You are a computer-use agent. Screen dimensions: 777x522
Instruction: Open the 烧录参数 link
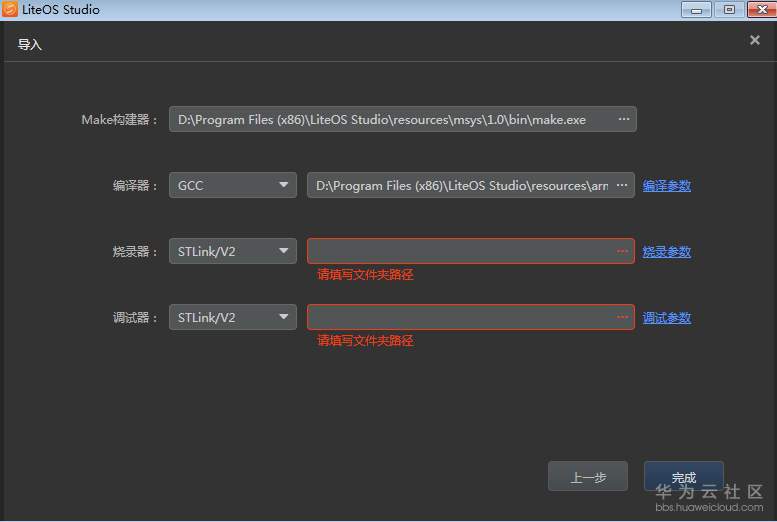coord(666,252)
